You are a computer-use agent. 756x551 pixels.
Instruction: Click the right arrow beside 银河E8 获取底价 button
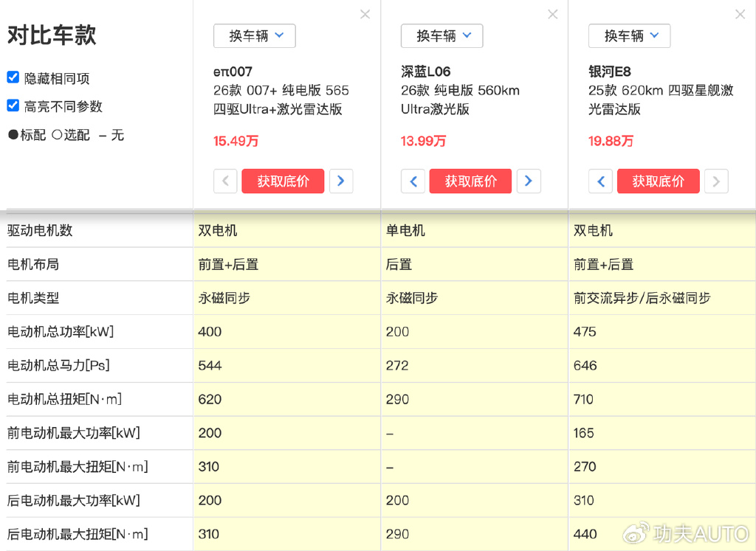[716, 181]
